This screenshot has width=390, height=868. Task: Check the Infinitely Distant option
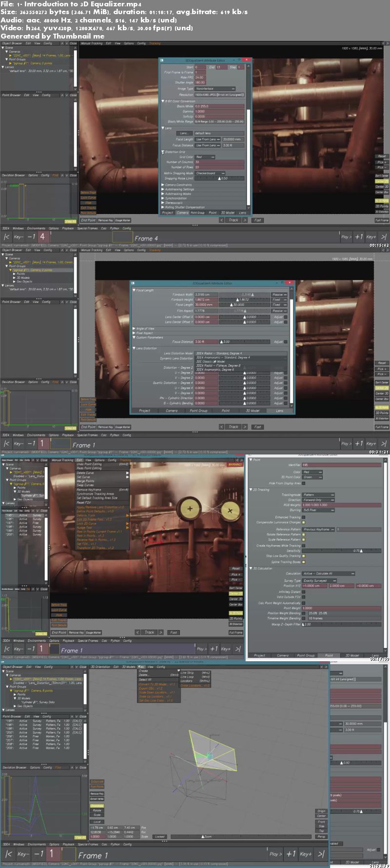pos(303,592)
